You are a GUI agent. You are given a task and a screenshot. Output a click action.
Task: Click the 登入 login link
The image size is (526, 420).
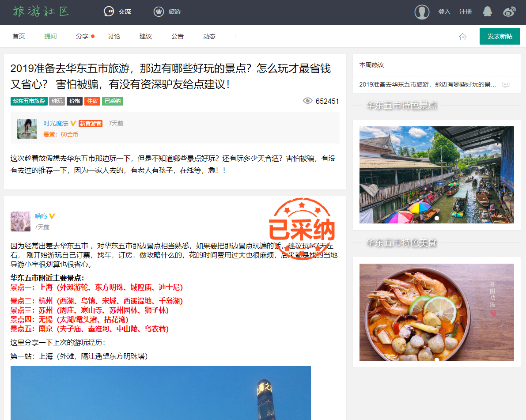[x=444, y=11]
